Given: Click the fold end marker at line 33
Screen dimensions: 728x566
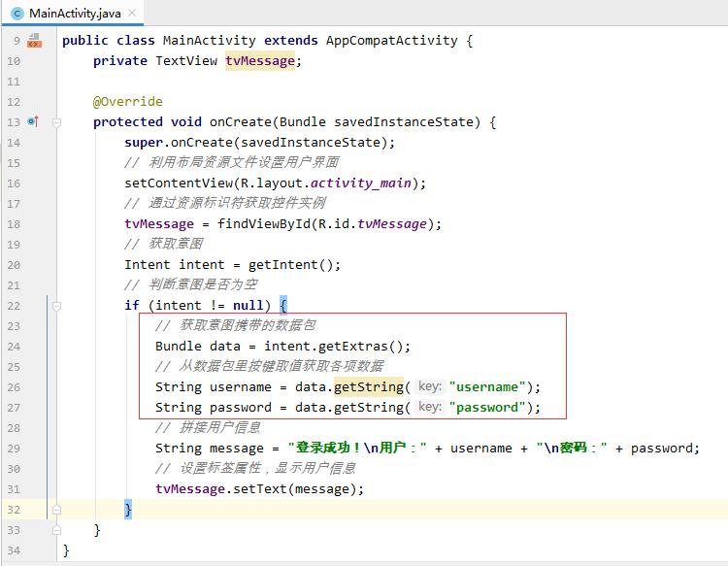Looking at the screenshot, I should coord(56,530).
